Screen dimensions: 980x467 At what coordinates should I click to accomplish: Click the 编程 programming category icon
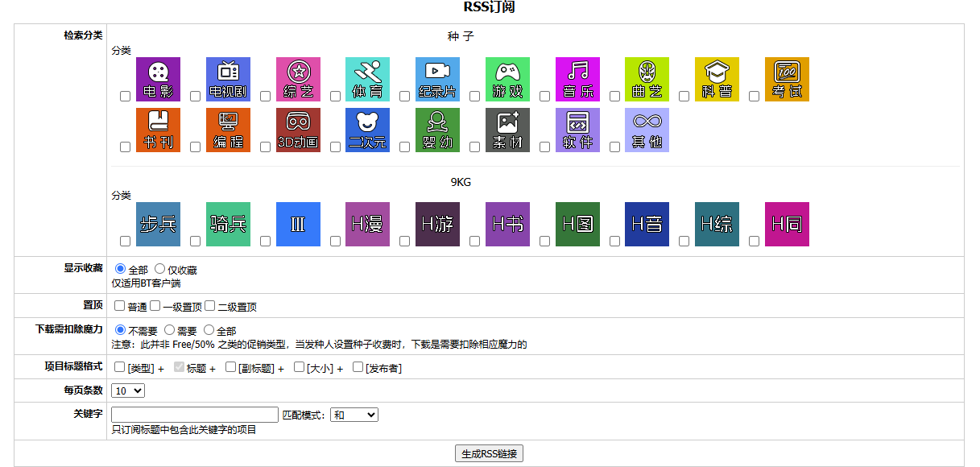[228, 130]
